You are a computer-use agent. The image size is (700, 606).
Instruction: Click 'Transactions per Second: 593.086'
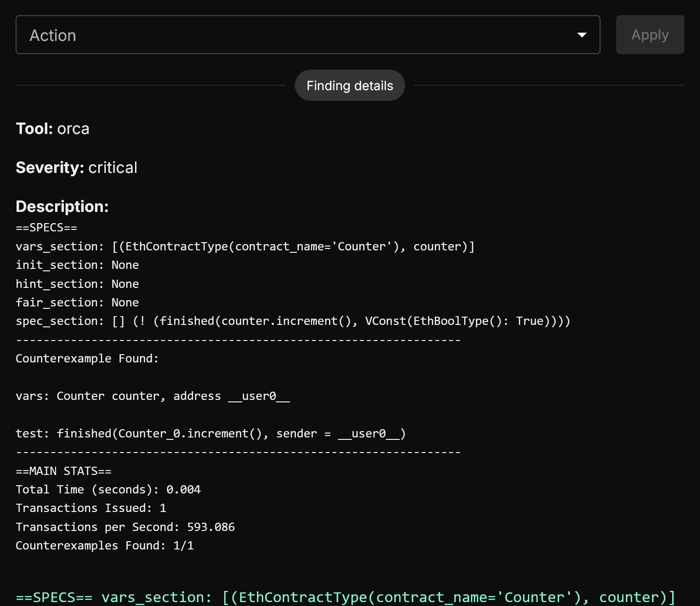coord(125,527)
